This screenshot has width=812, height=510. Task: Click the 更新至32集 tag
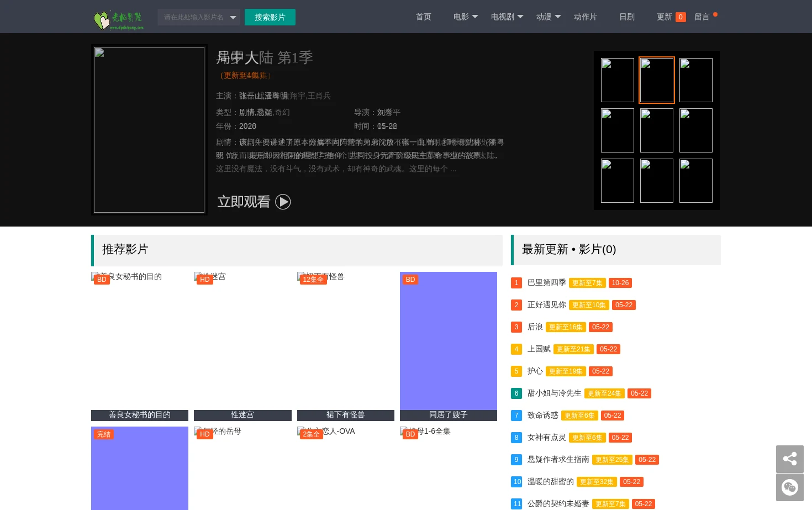click(x=597, y=482)
